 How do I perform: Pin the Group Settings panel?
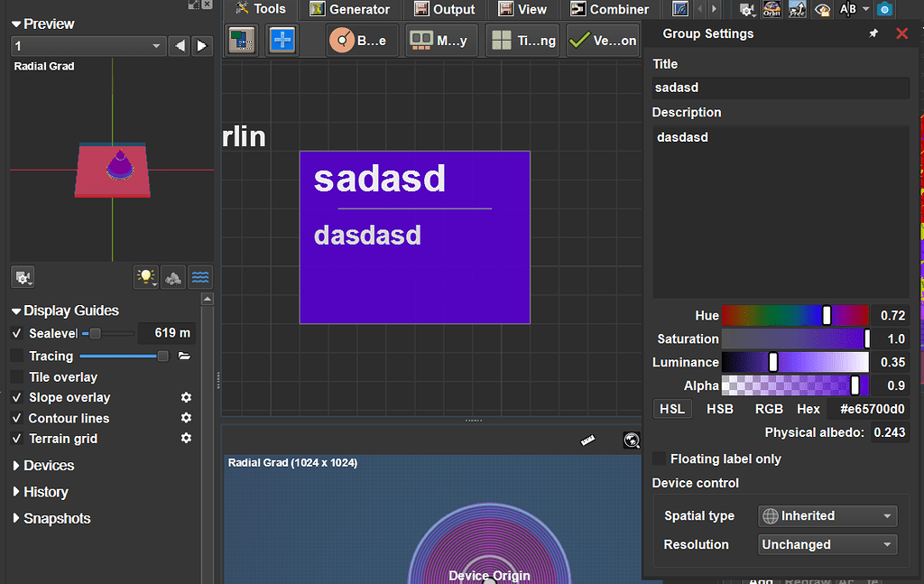[873, 33]
